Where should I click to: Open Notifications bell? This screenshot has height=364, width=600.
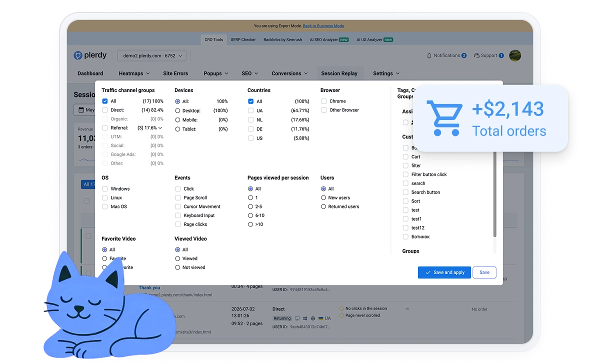coord(429,55)
